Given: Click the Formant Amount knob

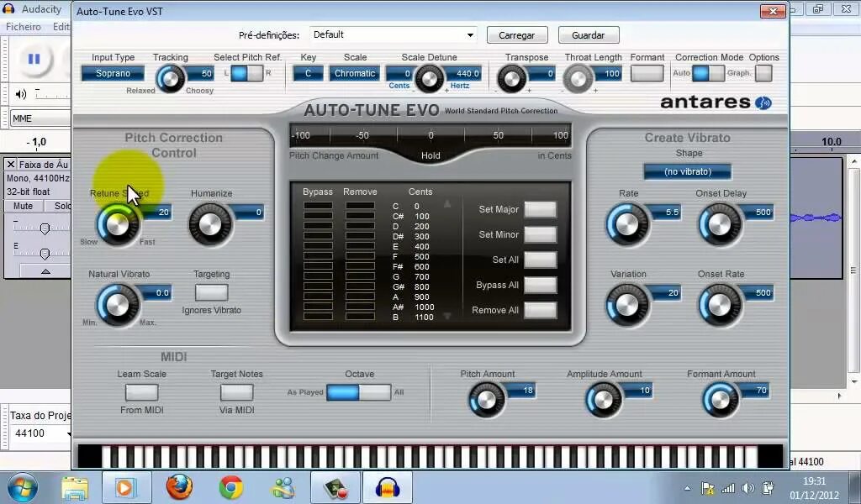Looking at the screenshot, I should (721, 400).
